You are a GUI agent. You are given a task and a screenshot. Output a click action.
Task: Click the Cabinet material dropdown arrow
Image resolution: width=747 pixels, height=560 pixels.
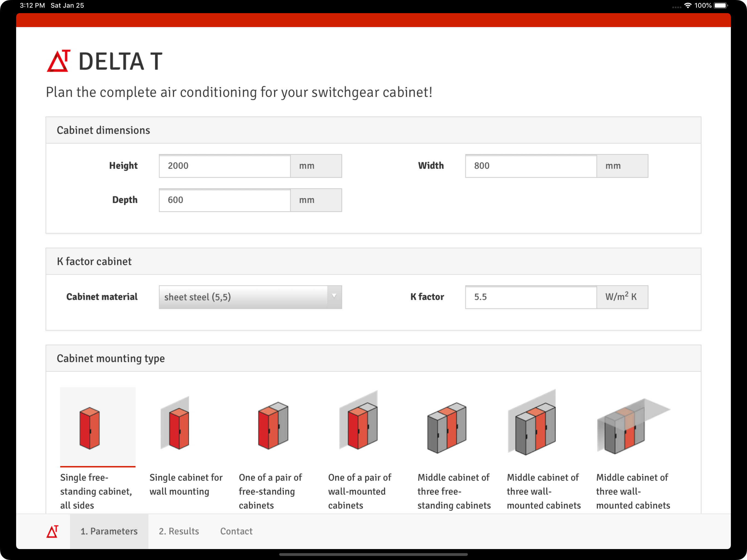click(334, 297)
